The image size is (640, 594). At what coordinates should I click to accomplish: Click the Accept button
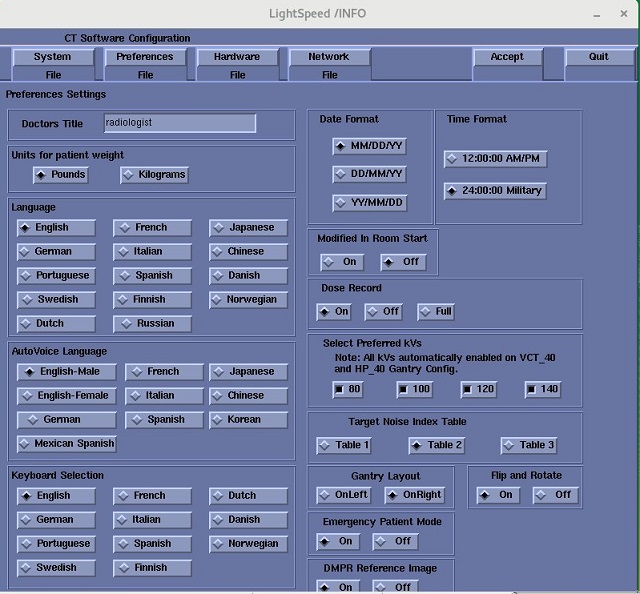pyautogui.click(x=507, y=57)
